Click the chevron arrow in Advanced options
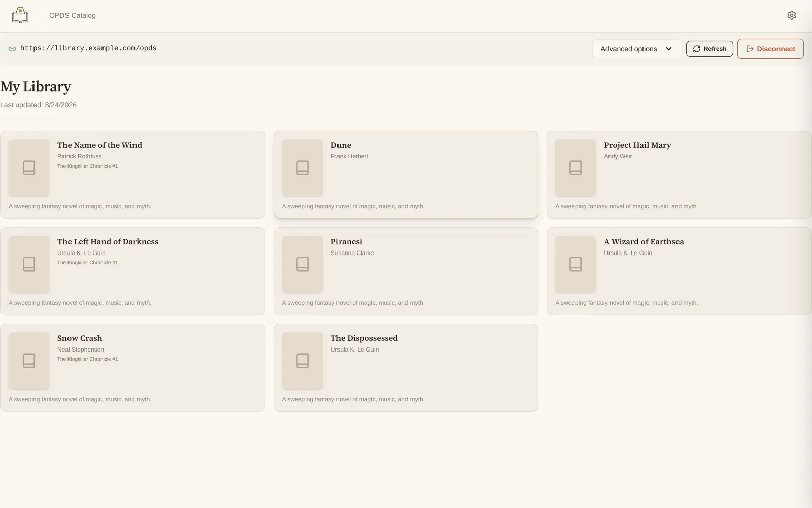Viewport: 812px width, 508px height. (669, 49)
